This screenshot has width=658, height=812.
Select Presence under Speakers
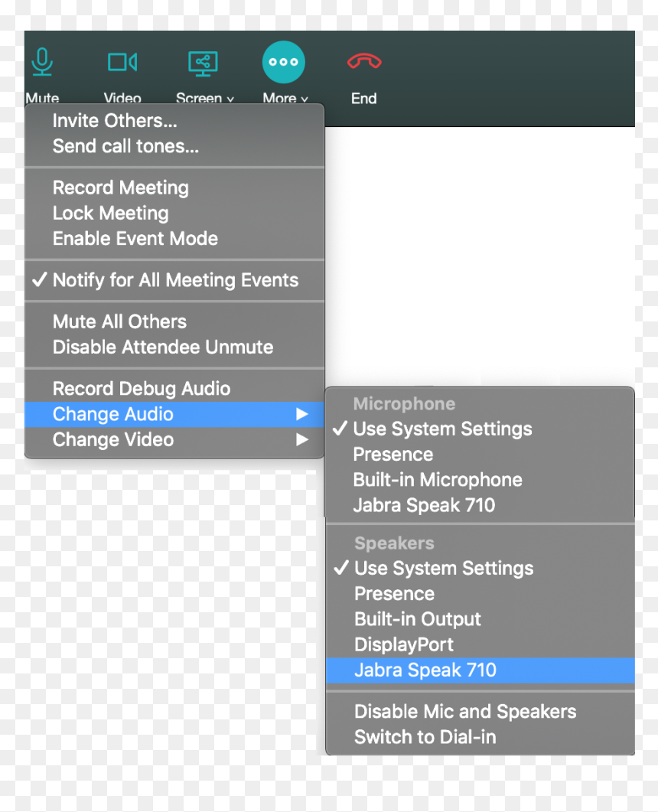point(480,593)
